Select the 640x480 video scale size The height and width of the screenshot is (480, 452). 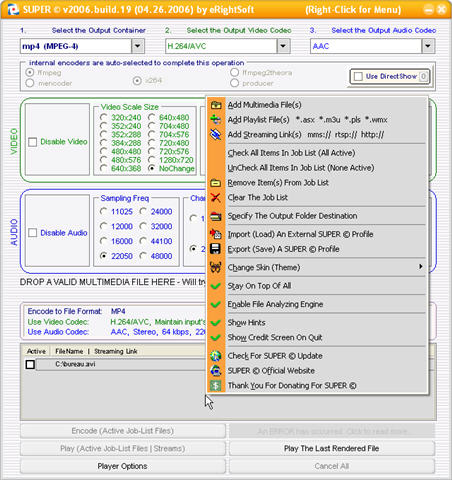click(152, 117)
